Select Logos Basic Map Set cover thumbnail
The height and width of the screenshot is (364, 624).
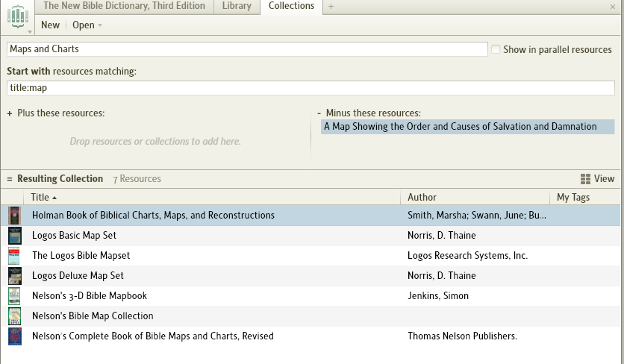[15, 236]
